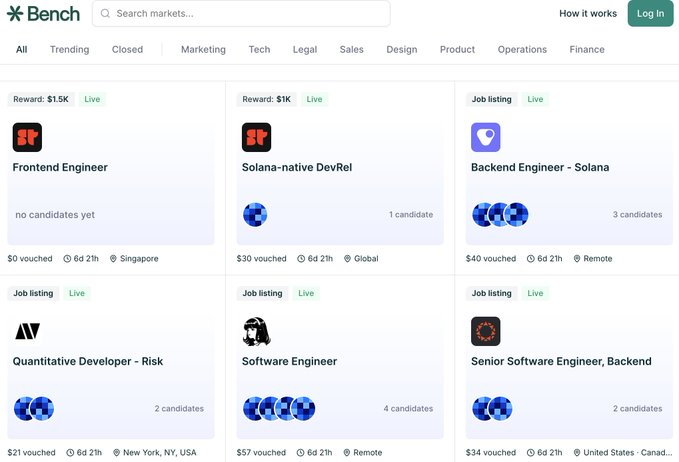Screen dimensions: 679x462
Task: Click the 'no candidates yet' text
Action: pyautogui.click(x=55, y=215)
